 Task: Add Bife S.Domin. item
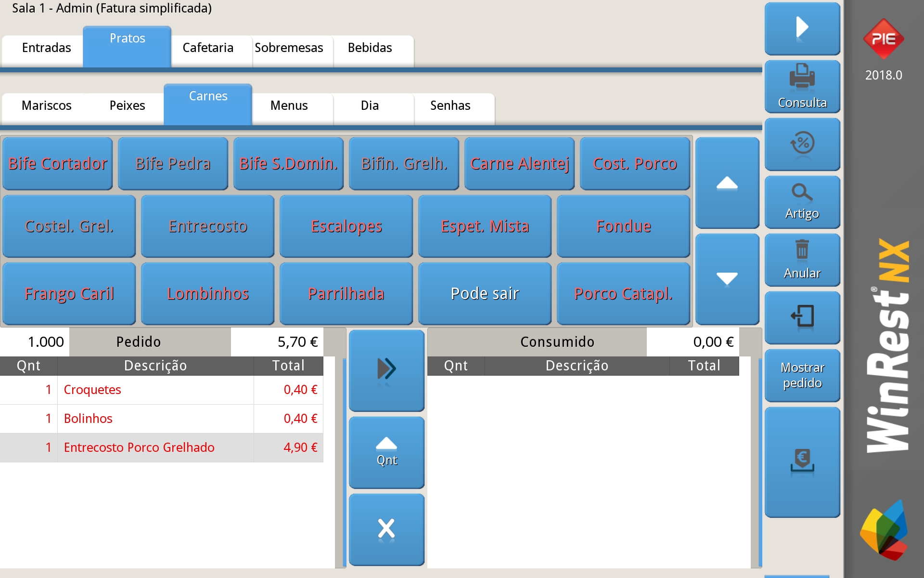pyautogui.click(x=288, y=164)
